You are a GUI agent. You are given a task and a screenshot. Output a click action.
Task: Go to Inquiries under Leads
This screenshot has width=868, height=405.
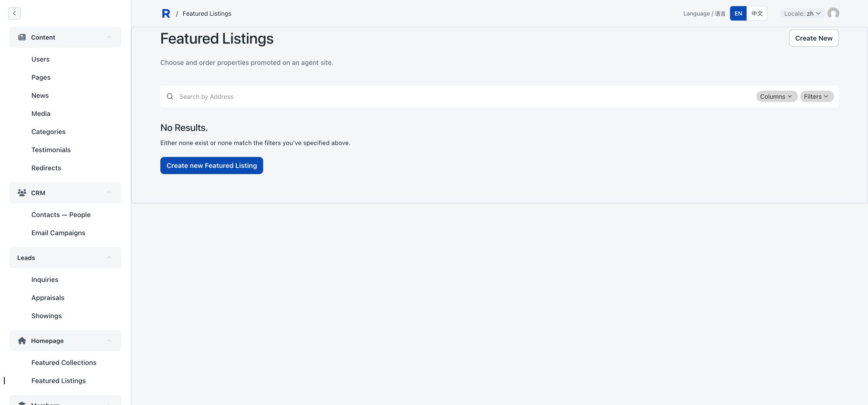click(45, 280)
